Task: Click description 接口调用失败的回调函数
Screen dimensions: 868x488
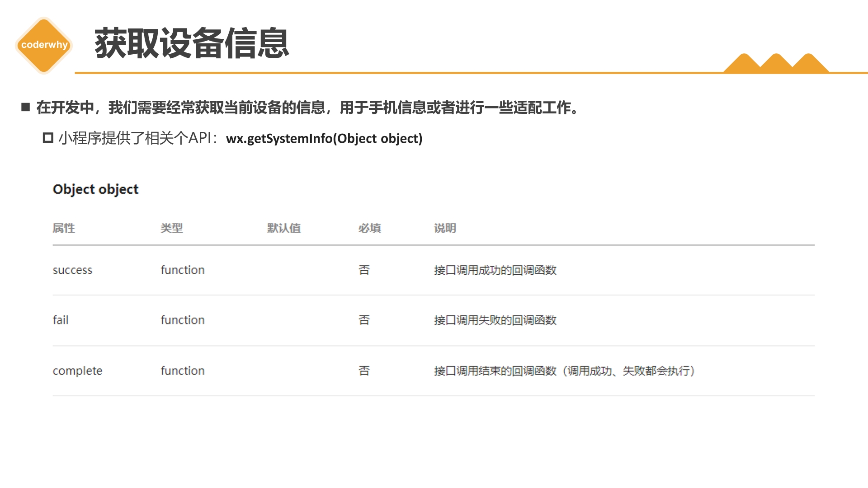Action: click(495, 320)
